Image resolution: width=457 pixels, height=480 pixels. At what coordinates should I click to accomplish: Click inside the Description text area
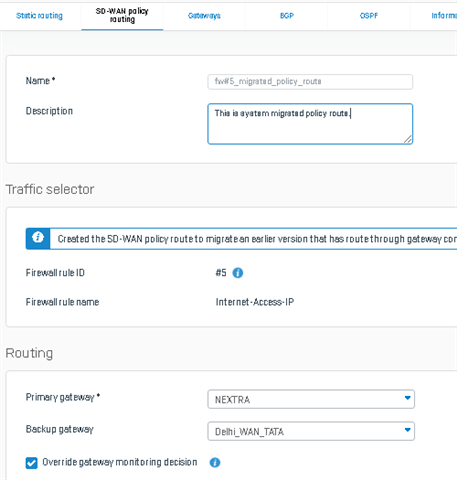click(310, 124)
